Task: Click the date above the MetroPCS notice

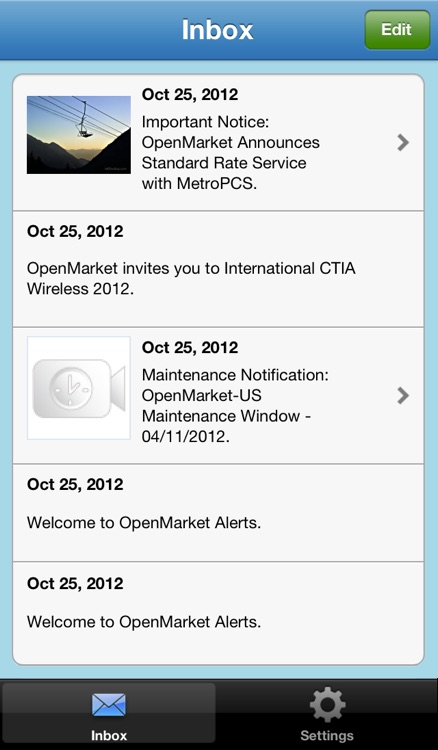Action: pyautogui.click(x=190, y=94)
